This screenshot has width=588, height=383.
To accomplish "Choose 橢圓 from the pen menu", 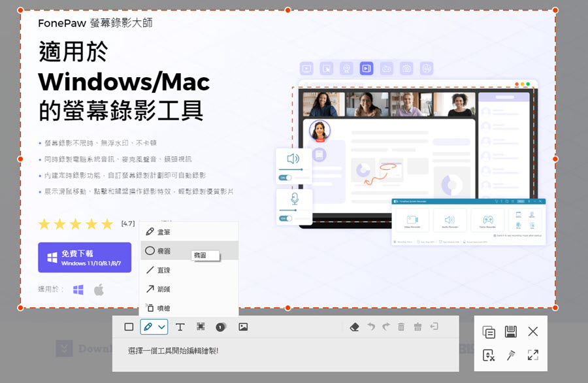I will click(x=189, y=250).
